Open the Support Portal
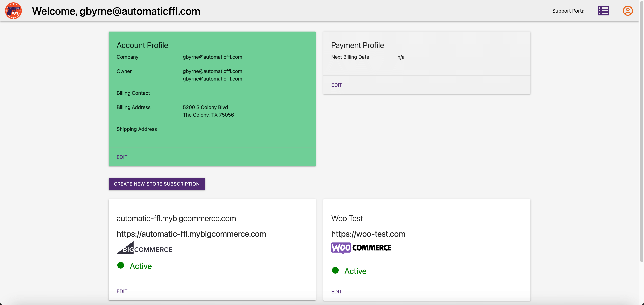 click(569, 11)
